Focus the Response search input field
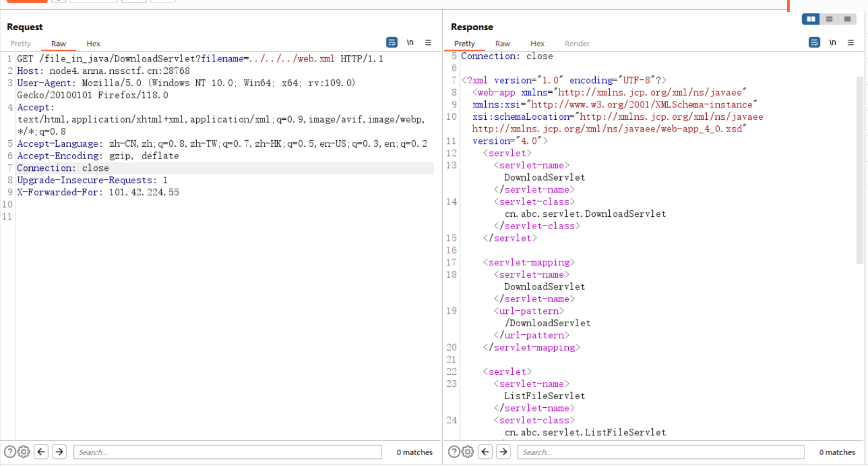The image size is (868, 466). point(661,452)
